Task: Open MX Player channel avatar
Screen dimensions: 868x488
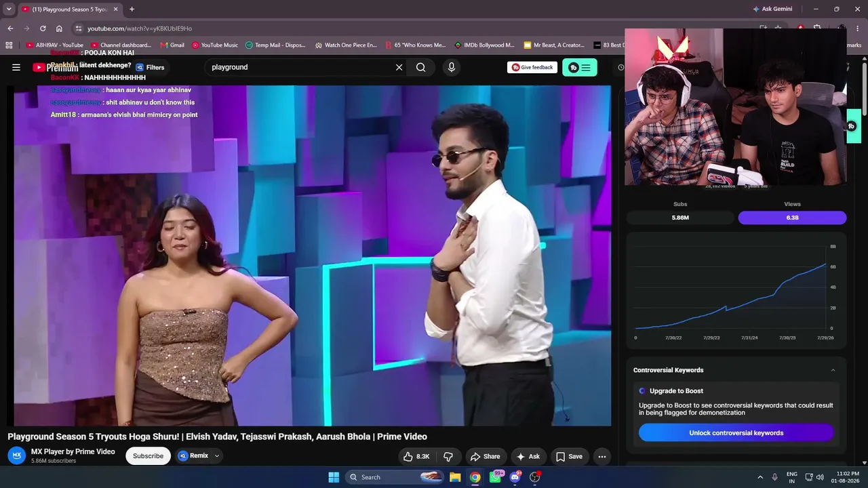Action: click(x=18, y=455)
